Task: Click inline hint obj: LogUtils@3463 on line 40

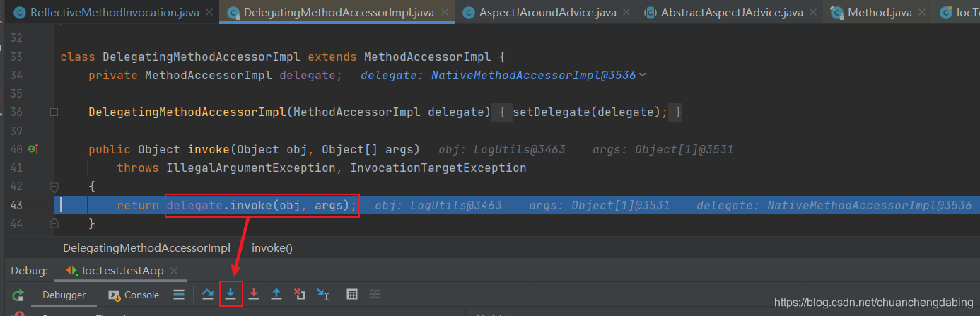Action: (502, 149)
